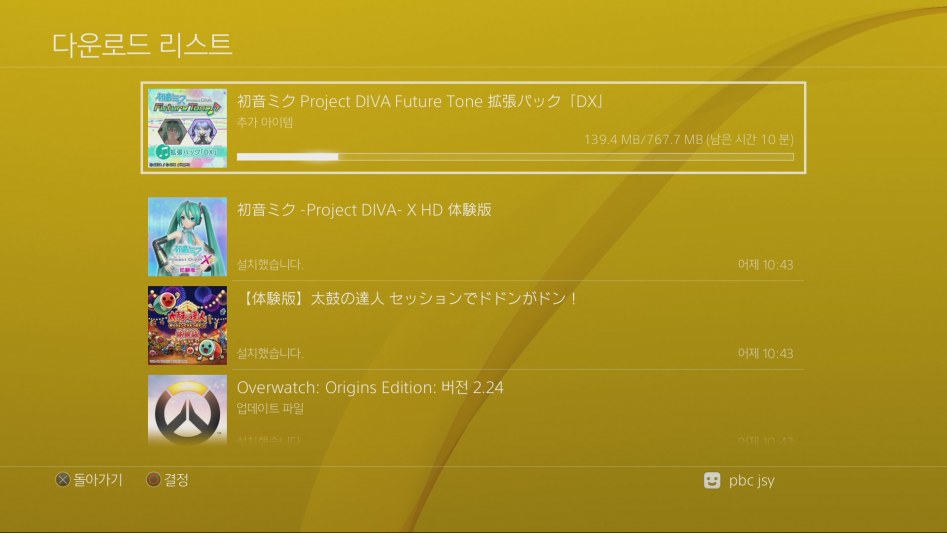
Task: Click the 업데이트 파일 label under Overwatch
Action: point(270,409)
